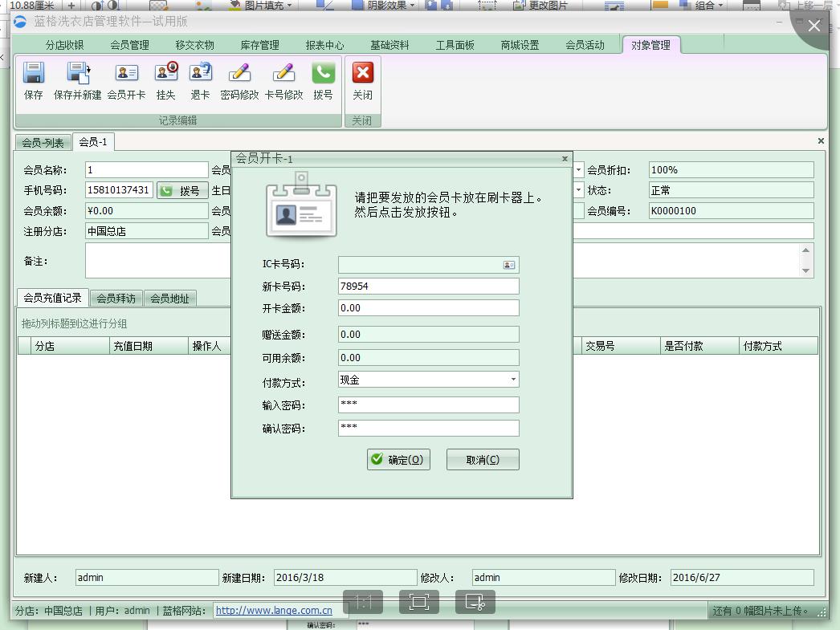Screen dimensions: 840x630
Task: Open the 会员管理 menu tab
Action: tap(129, 45)
